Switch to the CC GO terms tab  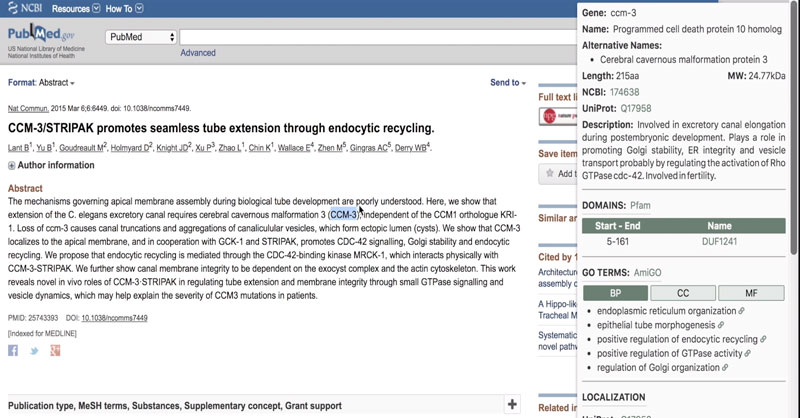click(x=683, y=293)
